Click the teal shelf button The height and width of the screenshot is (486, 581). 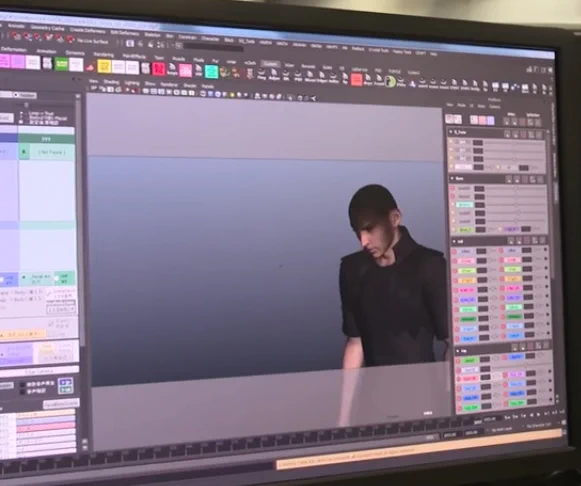click(x=212, y=71)
